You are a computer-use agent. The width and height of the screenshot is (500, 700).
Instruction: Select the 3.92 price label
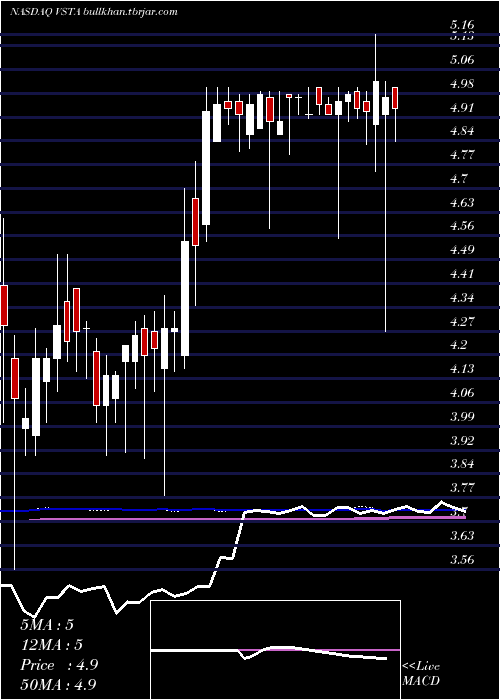pos(462,441)
